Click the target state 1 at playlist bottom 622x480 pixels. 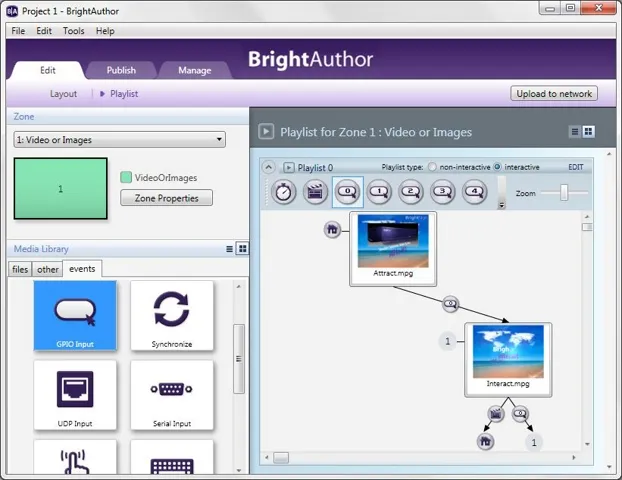(x=534, y=442)
